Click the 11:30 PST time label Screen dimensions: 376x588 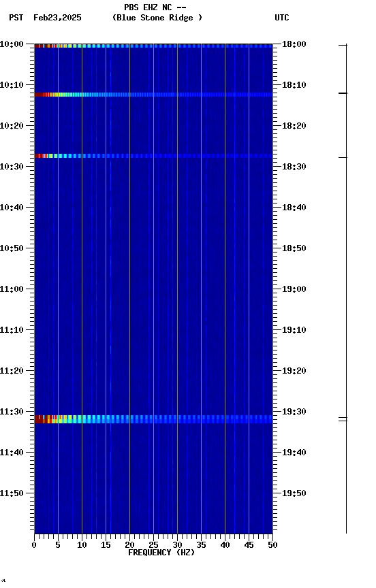tap(12, 412)
